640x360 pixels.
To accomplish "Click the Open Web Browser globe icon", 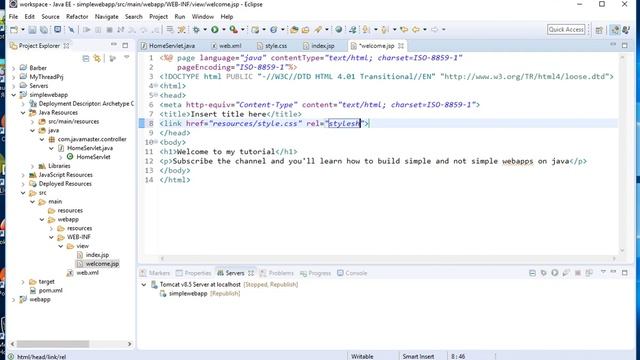I will click(x=338, y=29).
